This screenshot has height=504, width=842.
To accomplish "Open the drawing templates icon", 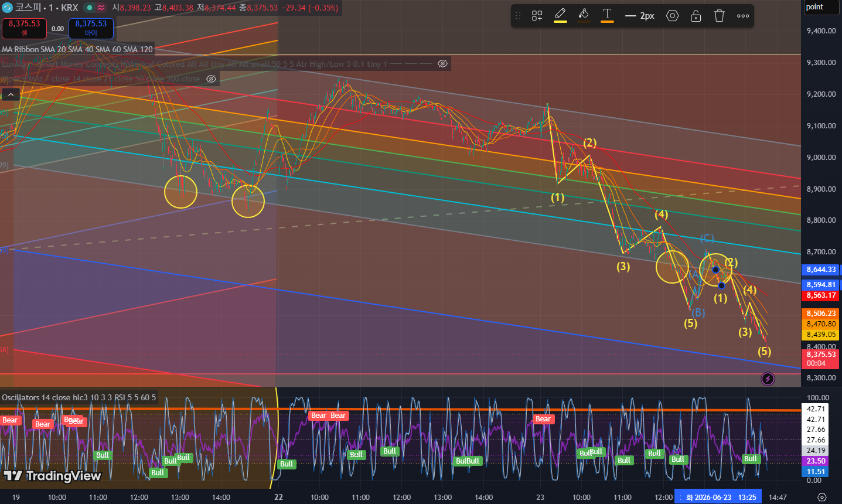I will click(537, 16).
